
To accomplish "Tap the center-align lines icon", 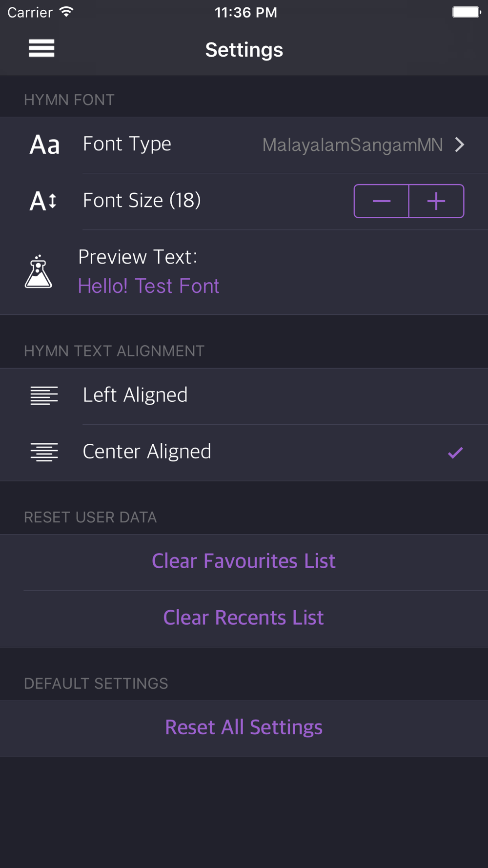I will pyautogui.click(x=44, y=452).
